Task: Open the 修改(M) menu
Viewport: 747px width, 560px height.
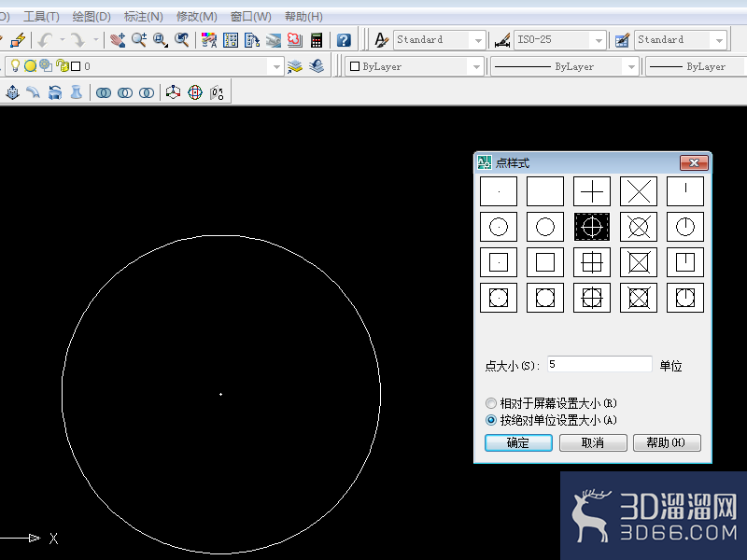Action: [x=196, y=17]
